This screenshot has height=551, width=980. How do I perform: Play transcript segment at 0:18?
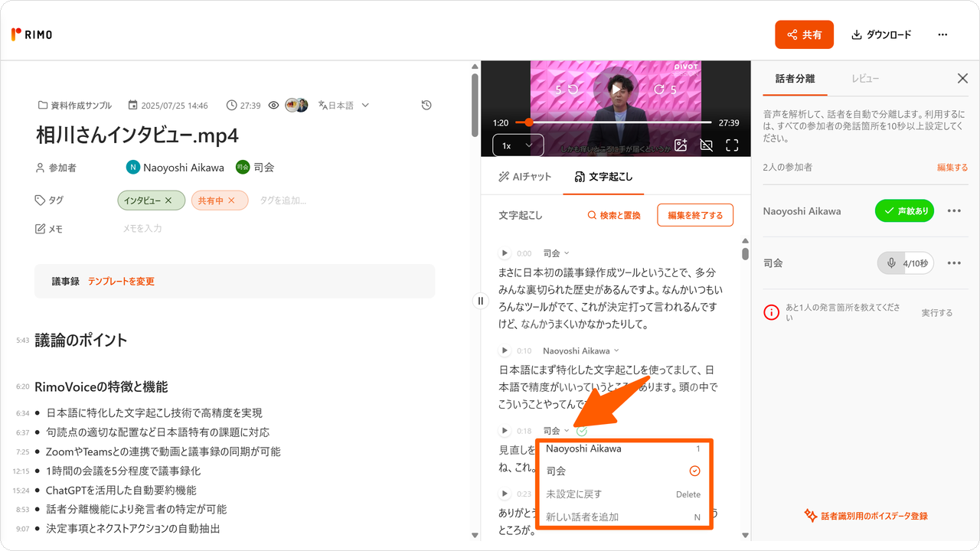click(x=505, y=431)
